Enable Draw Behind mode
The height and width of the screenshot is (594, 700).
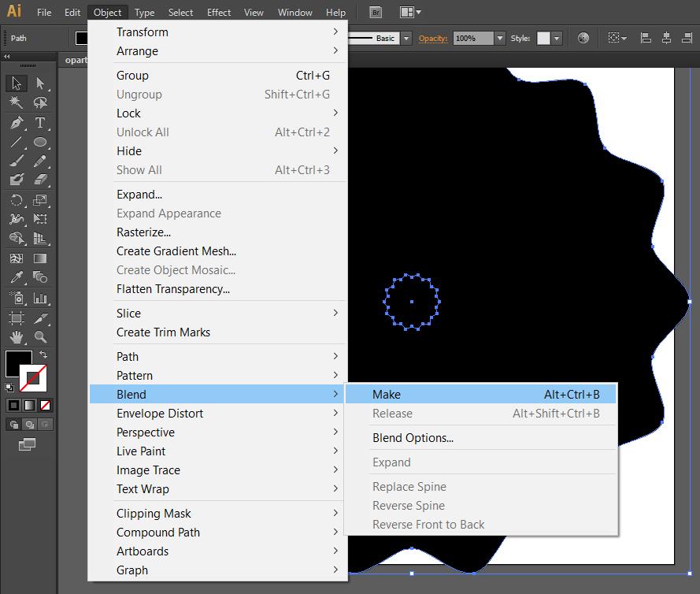click(x=29, y=424)
